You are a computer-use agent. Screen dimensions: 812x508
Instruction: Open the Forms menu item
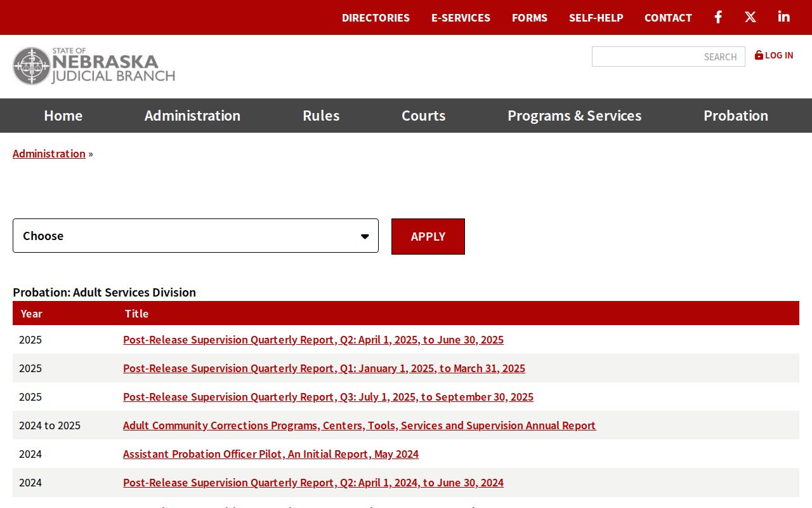tap(530, 18)
